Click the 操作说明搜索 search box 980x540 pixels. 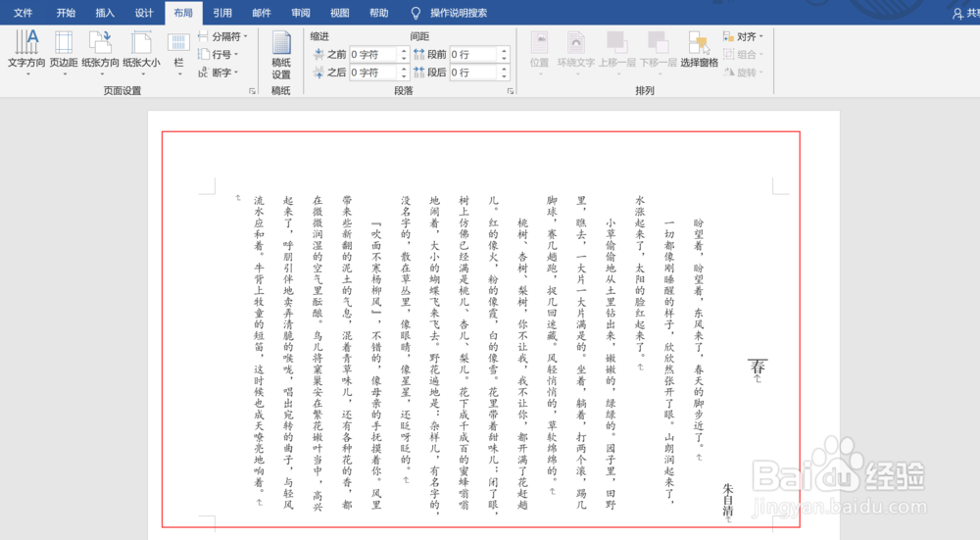click(459, 13)
